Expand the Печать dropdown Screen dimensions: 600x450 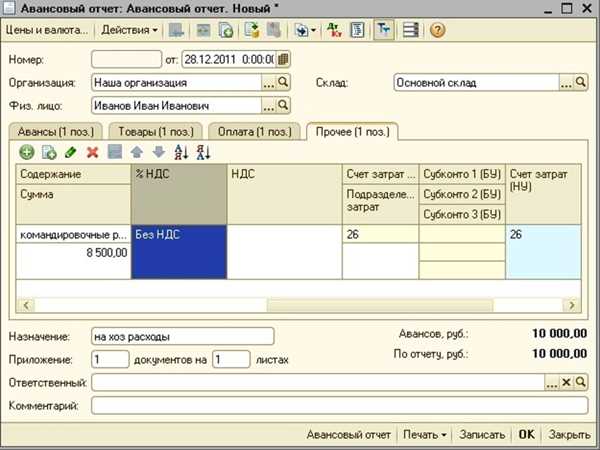click(x=425, y=435)
